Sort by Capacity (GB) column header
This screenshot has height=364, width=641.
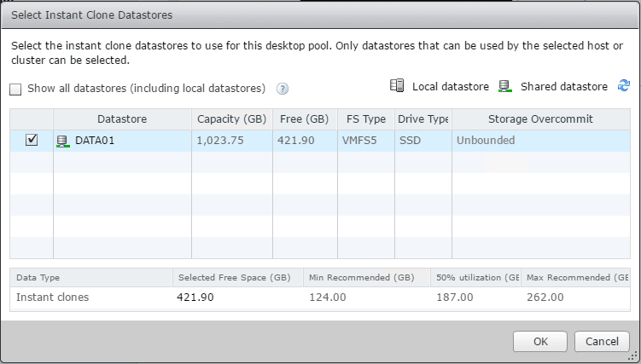tap(230, 118)
